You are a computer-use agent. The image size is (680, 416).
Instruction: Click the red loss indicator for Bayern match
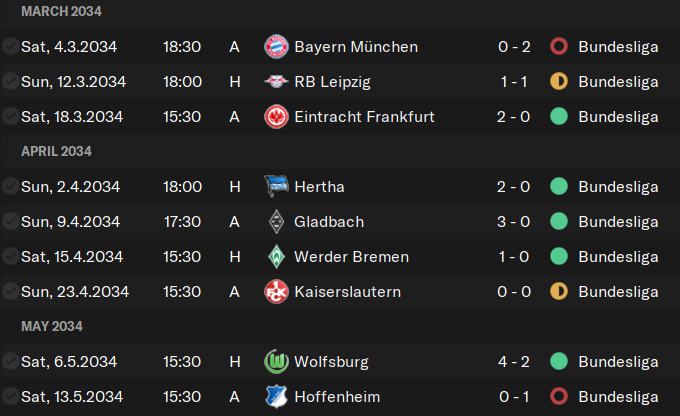(559, 46)
